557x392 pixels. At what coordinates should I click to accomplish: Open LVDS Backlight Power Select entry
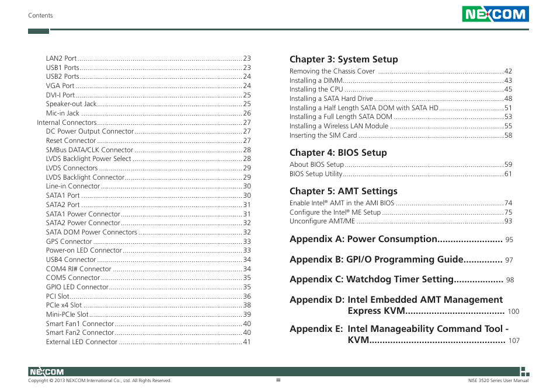[148, 159]
